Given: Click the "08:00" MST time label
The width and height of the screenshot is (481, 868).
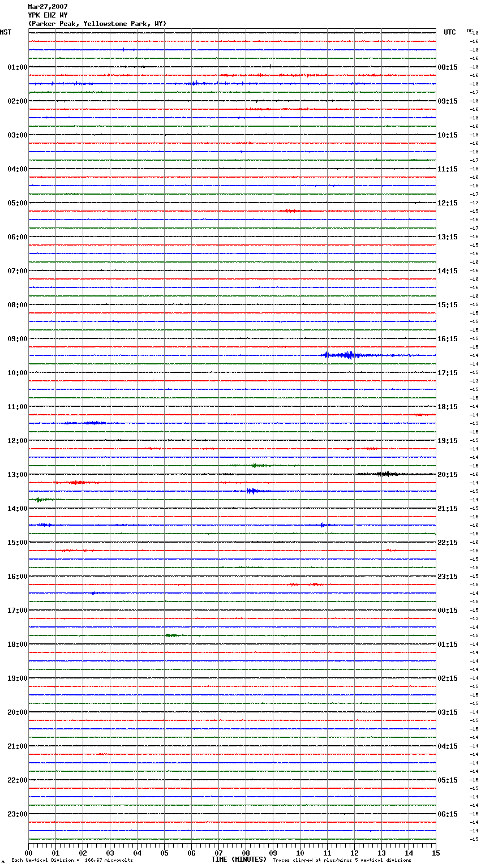Looking at the screenshot, I should coord(18,305).
